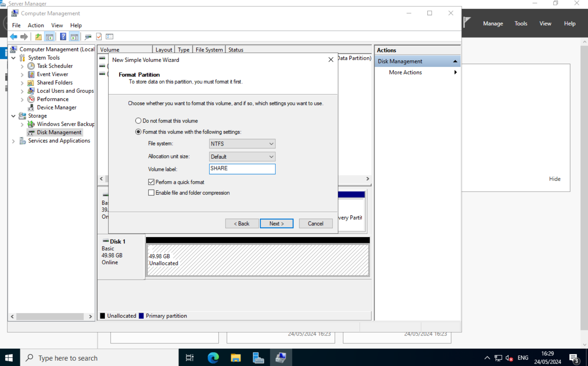This screenshot has height=366, width=588.
Task: Click the muted speaker tray icon
Action: tap(509, 358)
